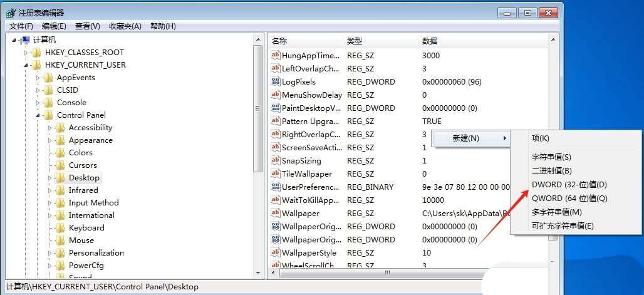Click the PaintDesktopVersion DWORD icon
The height and width of the screenshot is (295, 644).
click(275, 108)
